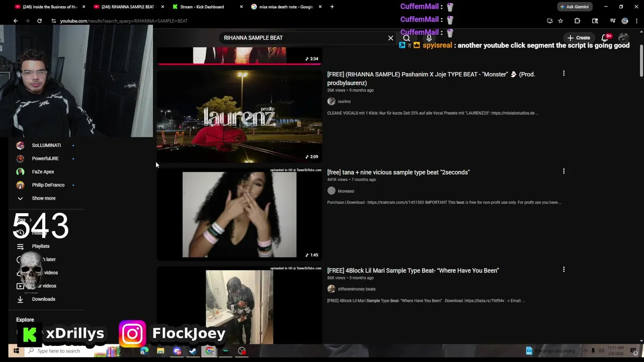Screen dimensions: 644x362
Task: Open the kkoreaxo channel name link
Action: coord(346,191)
